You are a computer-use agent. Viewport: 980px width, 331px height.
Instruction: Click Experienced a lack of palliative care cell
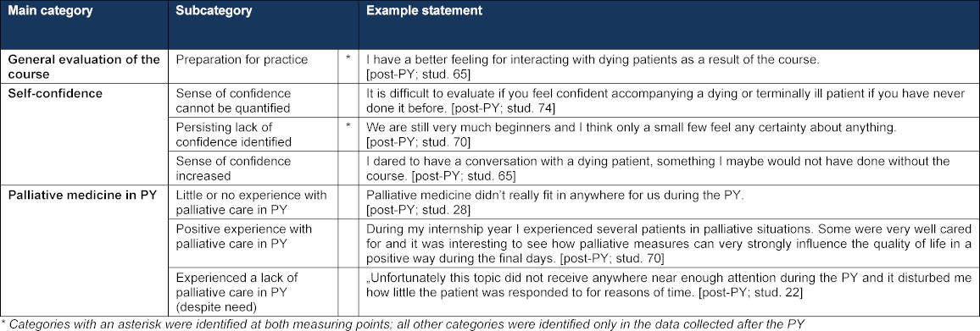pyautogui.click(x=237, y=290)
